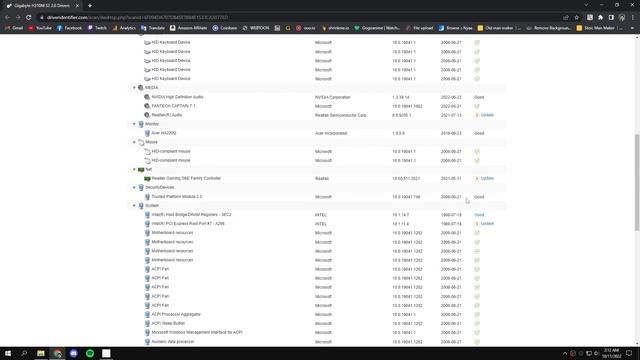
Task: Open Discord from the taskbar
Action: (73, 353)
